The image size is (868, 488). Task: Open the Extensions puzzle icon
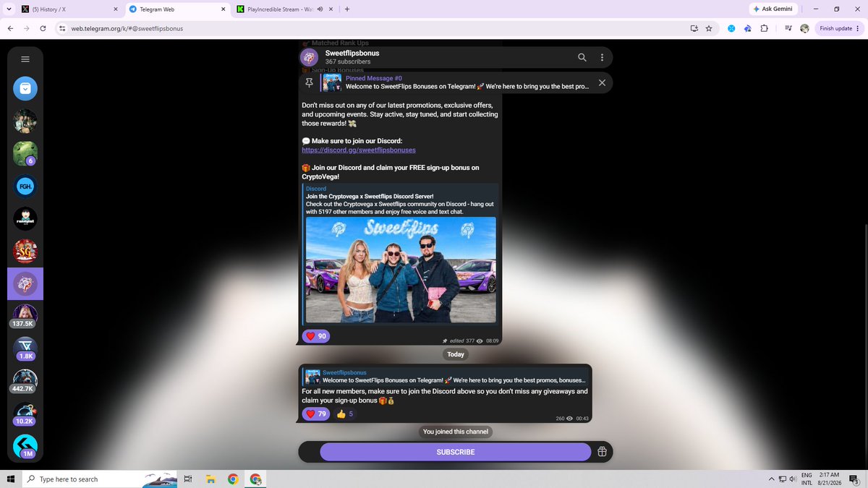pos(765,28)
